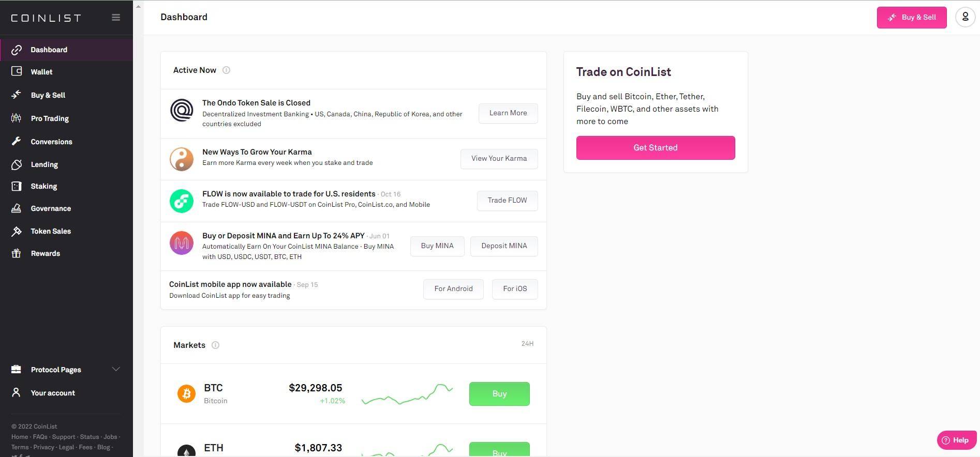Click Get Started in Trade on CoinList
Image resolution: width=980 pixels, height=457 pixels.
pos(656,148)
